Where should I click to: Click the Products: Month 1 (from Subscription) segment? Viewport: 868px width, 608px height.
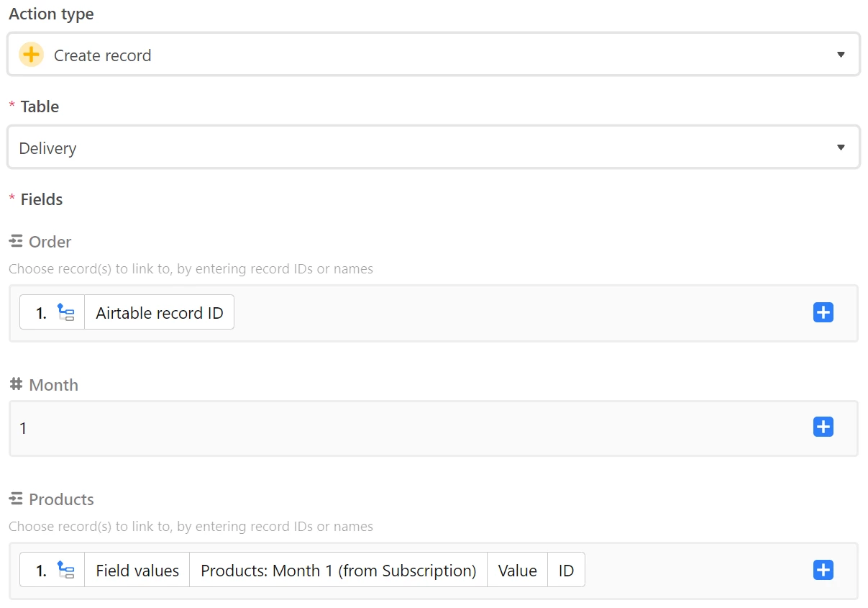point(339,571)
